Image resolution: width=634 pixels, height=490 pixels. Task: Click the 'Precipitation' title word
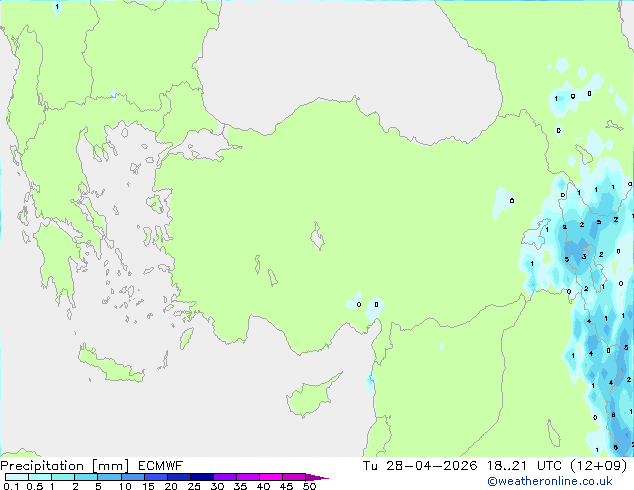[42, 466]
